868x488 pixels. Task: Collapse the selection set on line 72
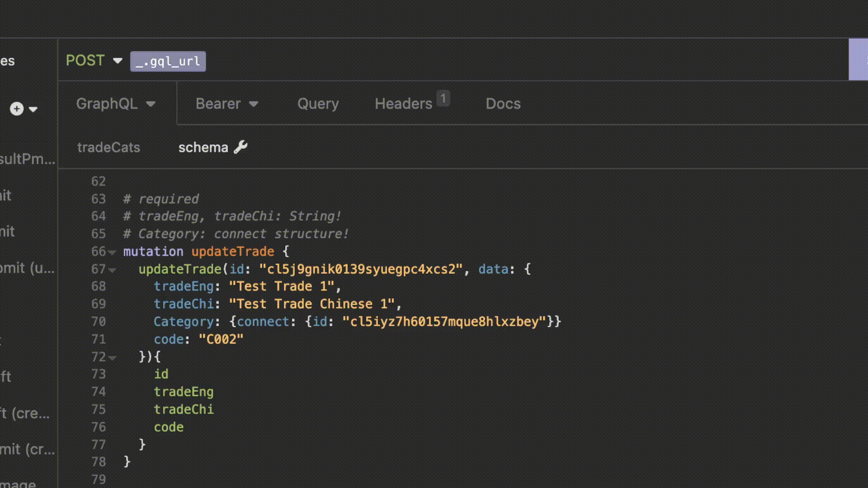111,357
